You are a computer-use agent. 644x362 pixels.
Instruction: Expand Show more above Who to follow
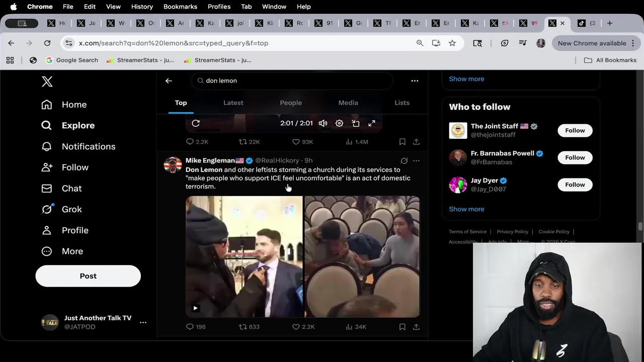coord(466,79)
